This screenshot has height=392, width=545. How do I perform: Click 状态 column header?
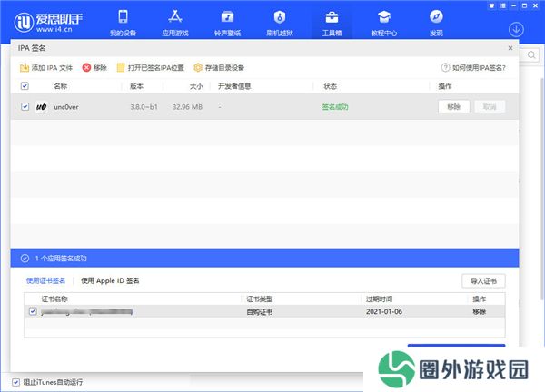[x=331, y=86]
